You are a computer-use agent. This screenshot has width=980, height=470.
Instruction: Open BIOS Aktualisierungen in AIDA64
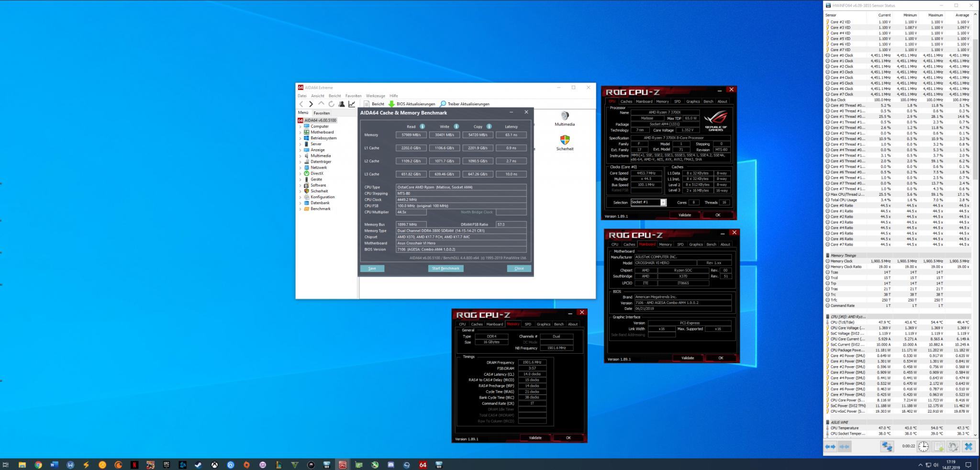coord(412,104)
